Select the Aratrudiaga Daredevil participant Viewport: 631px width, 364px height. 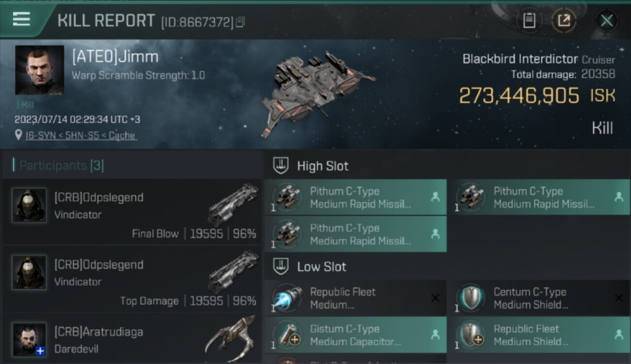coord(132,340)
